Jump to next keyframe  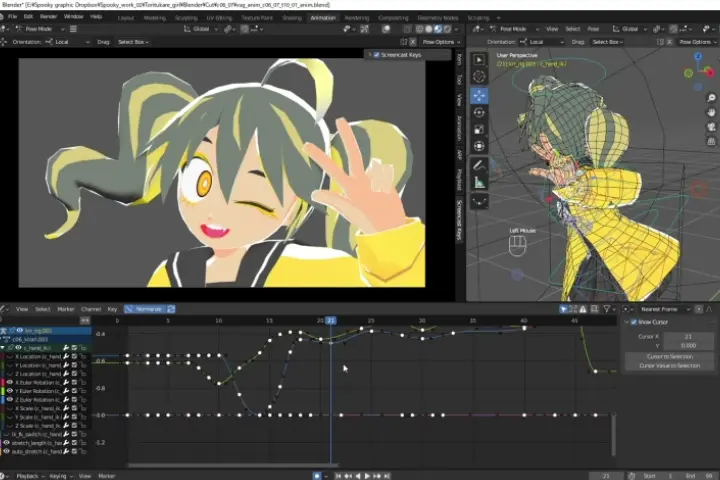[x=377, y=476]
